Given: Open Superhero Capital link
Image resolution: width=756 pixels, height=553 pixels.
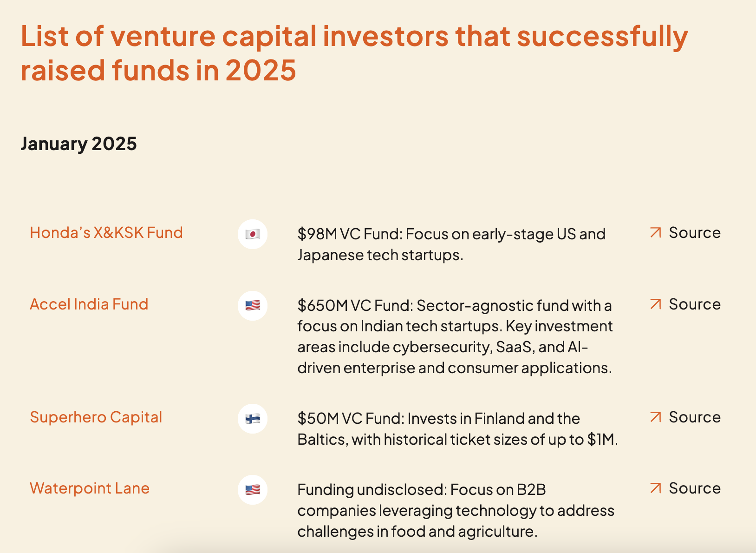Looking at the screenshot, I should tap(96, 417).
